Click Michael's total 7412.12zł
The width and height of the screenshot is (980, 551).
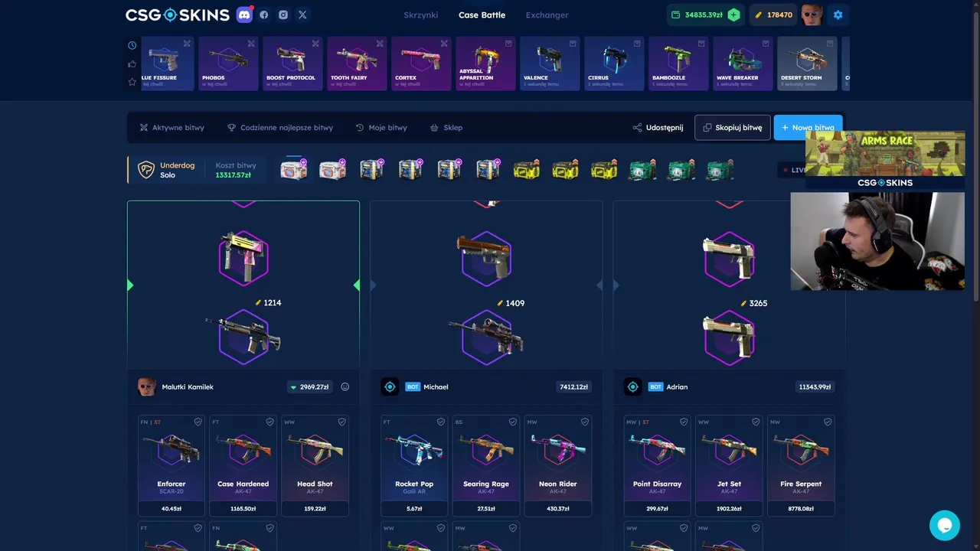click(x=574, y=387)
